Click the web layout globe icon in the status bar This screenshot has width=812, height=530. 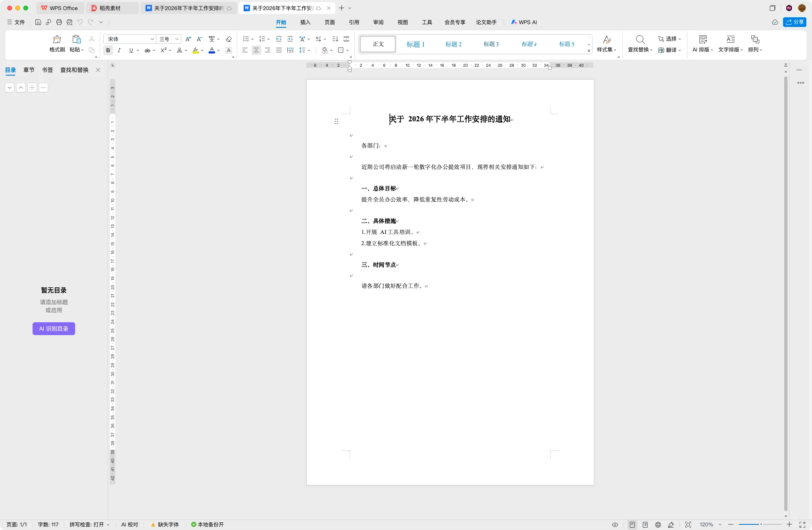coord(658,524)
